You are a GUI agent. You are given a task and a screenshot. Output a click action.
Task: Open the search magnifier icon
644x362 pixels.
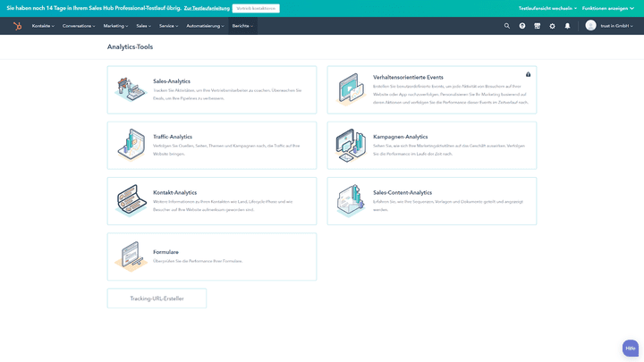(x=507, y=26)
